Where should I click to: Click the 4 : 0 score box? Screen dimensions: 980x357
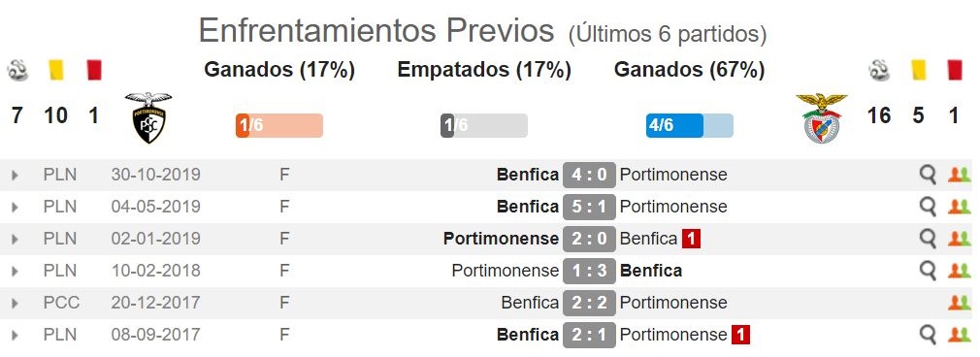click(589, 175)
